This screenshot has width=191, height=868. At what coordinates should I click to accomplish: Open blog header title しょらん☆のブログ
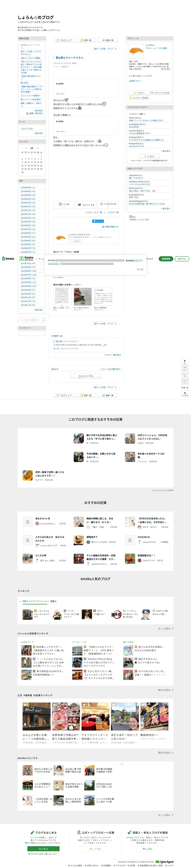(36, 17)
